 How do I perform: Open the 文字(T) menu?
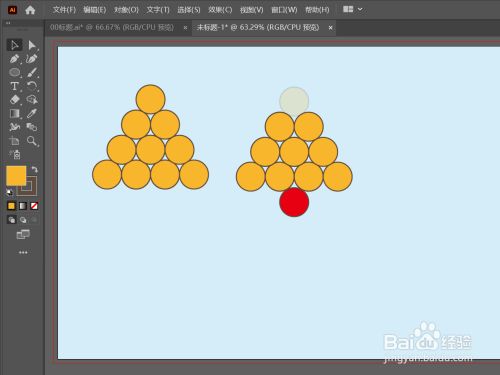(x=158, y=10)
